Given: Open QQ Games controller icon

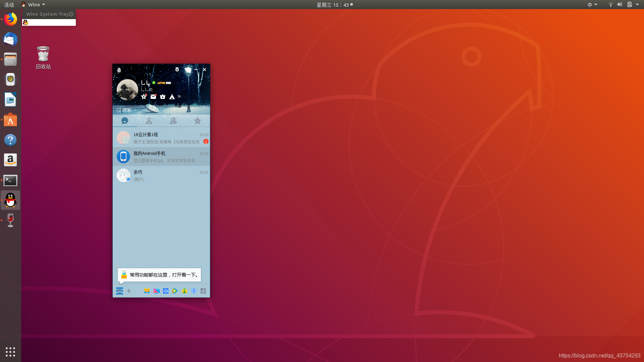Looking at the screenshot, I should click(147, 291).
